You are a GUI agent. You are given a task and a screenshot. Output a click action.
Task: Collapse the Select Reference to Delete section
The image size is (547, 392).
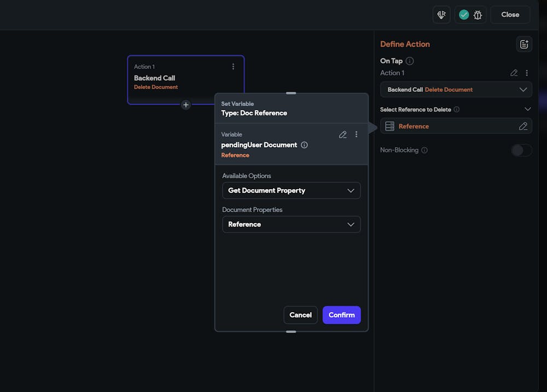(x=527, y=109)
